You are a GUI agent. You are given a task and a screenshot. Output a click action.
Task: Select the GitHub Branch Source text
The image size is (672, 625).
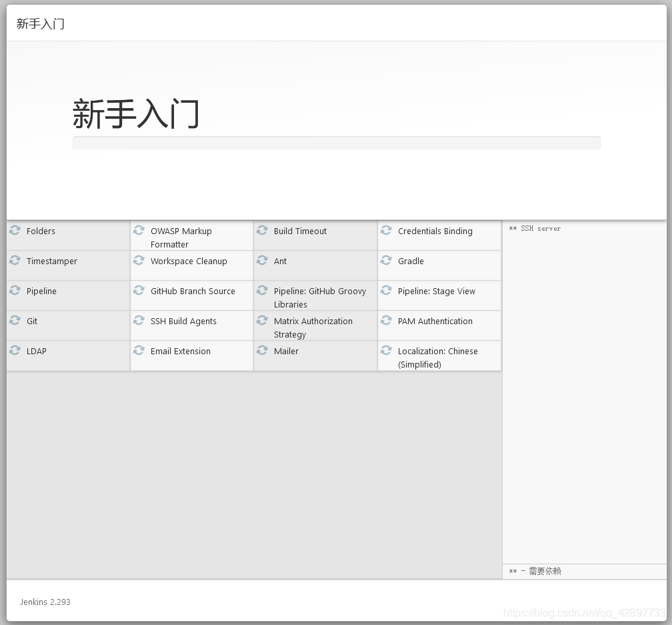point(193,291)
